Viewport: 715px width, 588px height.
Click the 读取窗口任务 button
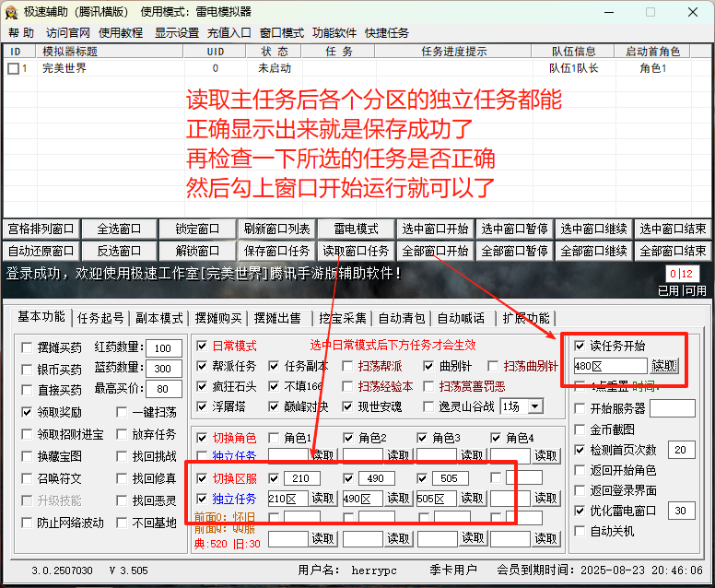[357, 251]
